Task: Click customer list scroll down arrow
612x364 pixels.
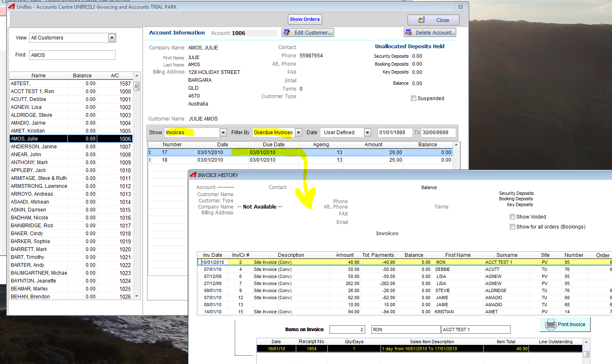Action: 136,297
